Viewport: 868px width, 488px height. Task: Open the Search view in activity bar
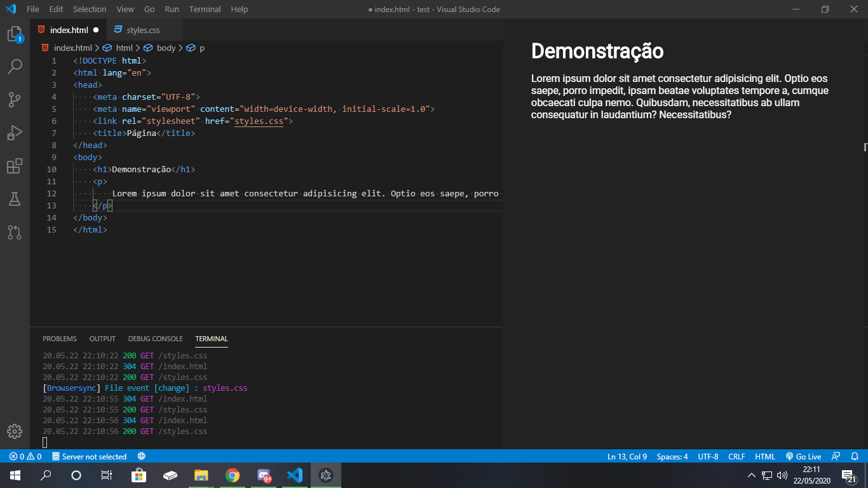tap(15, 66)
